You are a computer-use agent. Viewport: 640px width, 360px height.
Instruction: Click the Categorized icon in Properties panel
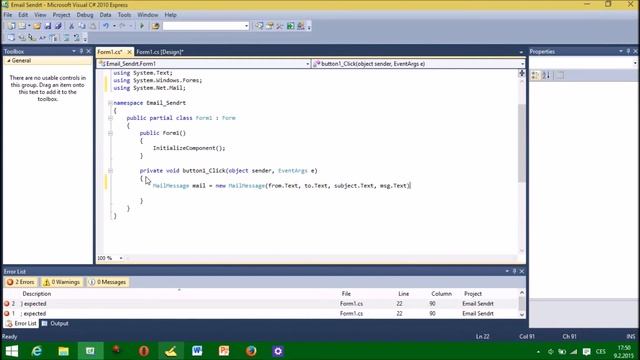535,76
